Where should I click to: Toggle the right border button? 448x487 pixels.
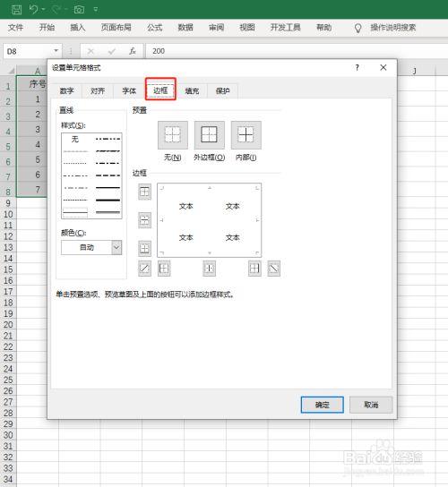tap(254, 269)
